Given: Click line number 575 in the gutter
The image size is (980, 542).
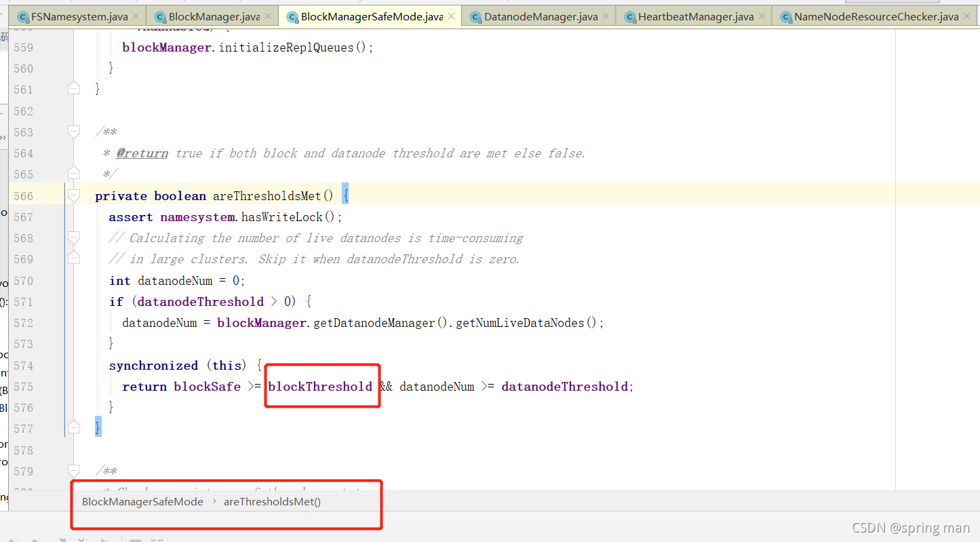Looking at the screenshot, I should 23,387.
